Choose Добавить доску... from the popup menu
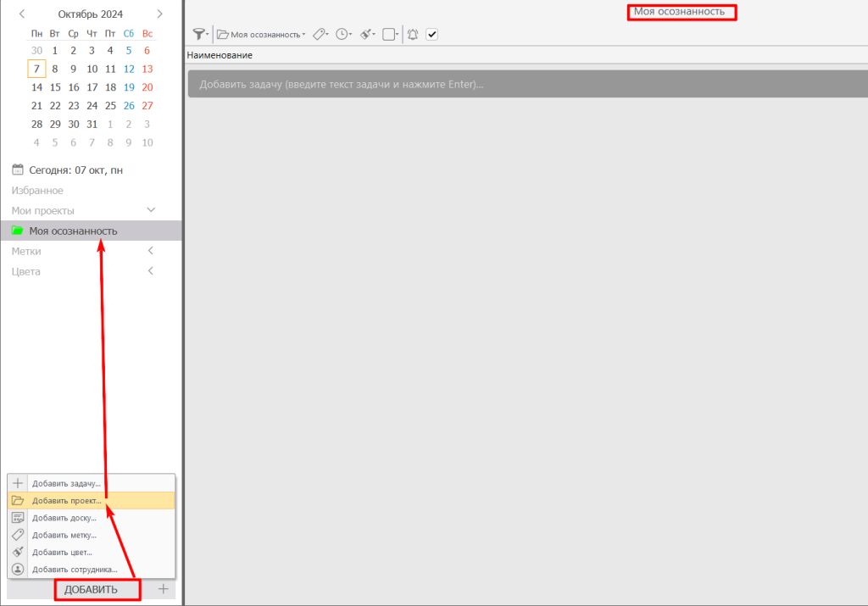The width and height of the screenshot is (868, 606). point(64,517)
